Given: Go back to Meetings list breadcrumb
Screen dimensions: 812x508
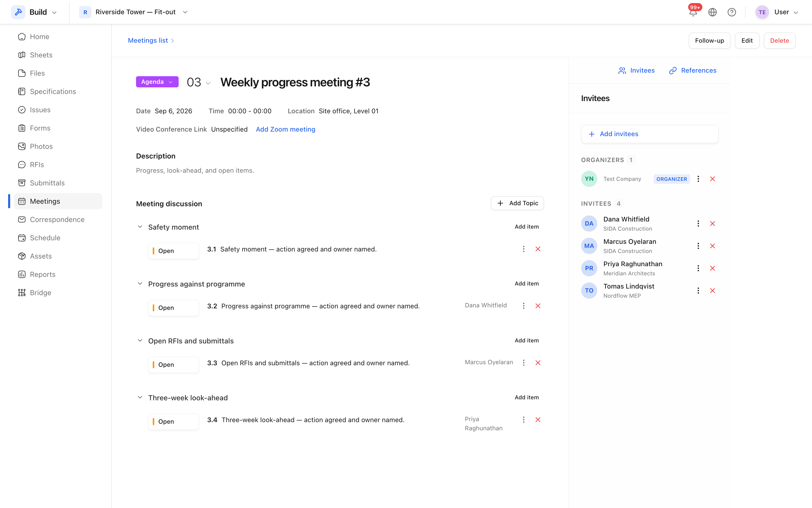Looking at the screenshot, I should click(x=148, y=40).
